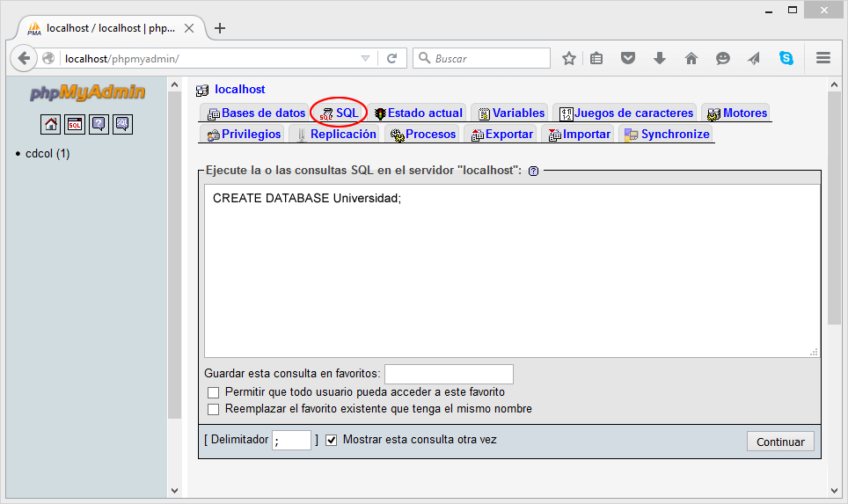Screen dimensions: 848x504
Task: Open the URL bar history dropdown arrow
Action: point(366,58)
